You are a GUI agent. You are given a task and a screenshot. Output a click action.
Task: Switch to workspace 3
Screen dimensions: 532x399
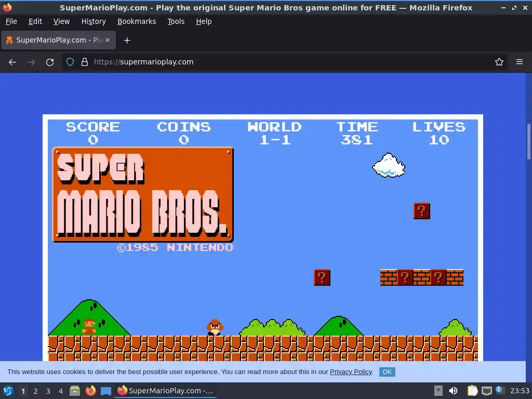[48, 391]
